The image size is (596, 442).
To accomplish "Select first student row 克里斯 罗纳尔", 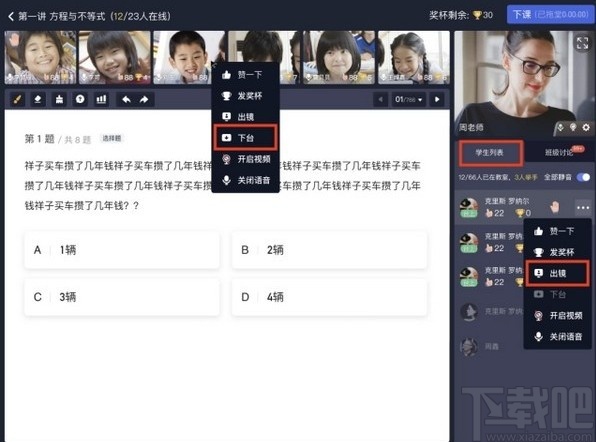I will click(x=524, y=208).
